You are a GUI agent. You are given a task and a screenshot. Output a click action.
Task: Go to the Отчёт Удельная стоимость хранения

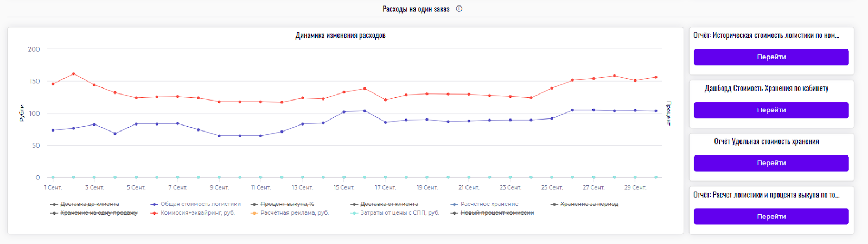[771, 163]
